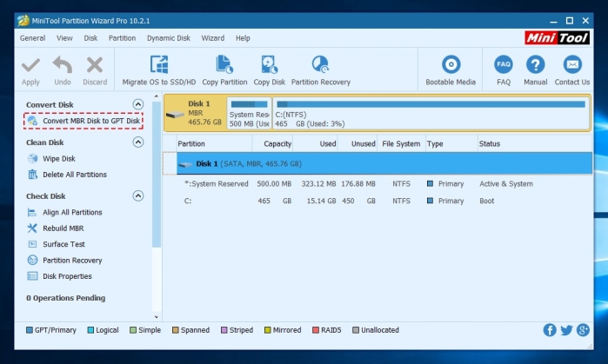
Task: Sort by the Unused column header
Action: point(357,143)
